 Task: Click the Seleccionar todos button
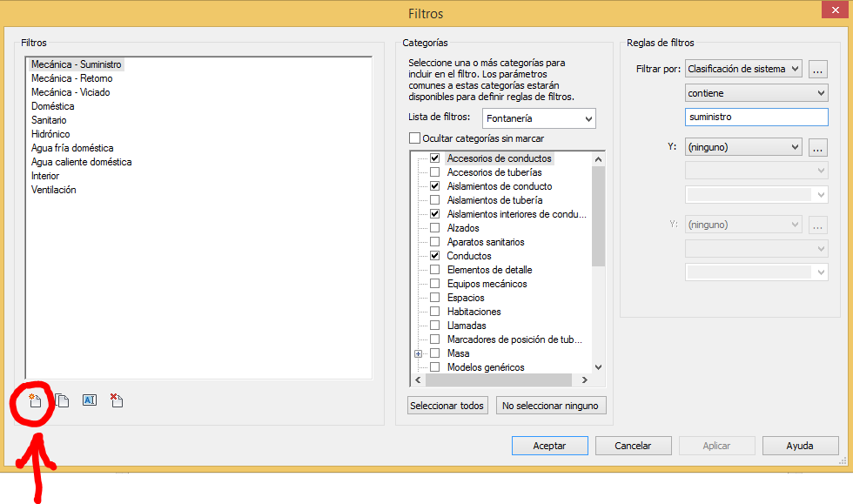(447, 406)
